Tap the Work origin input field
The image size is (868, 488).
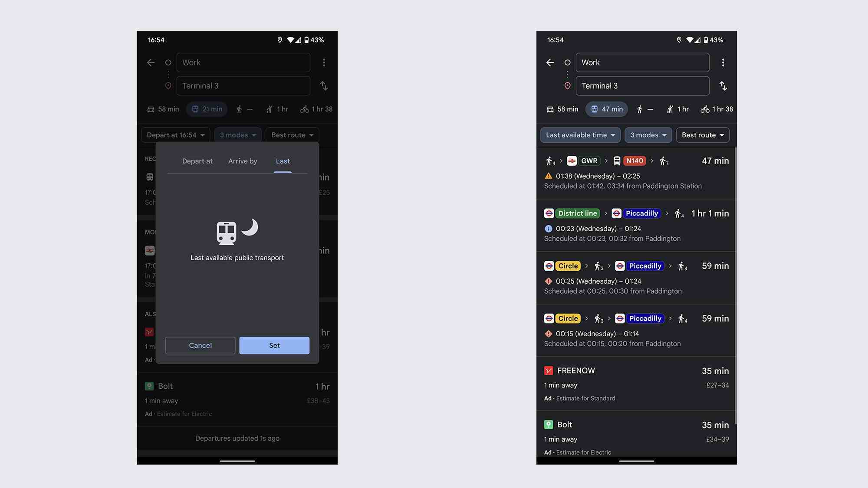tap(642, 62)
